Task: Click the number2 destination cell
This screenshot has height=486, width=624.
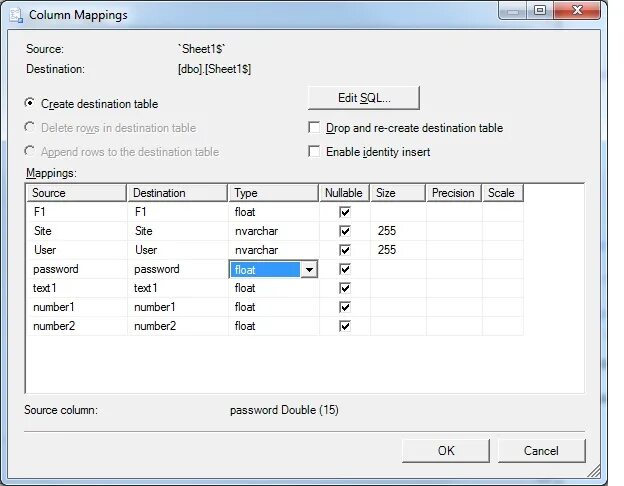Action: (x=178, y=326)
